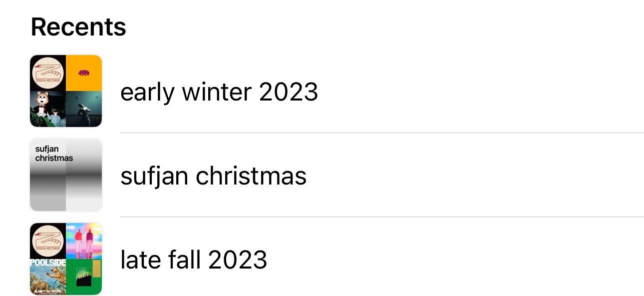The width and height of the screenshot is (644, 296).
Task: Click empty row space right of early winter 2023
Action: (474, 92)
